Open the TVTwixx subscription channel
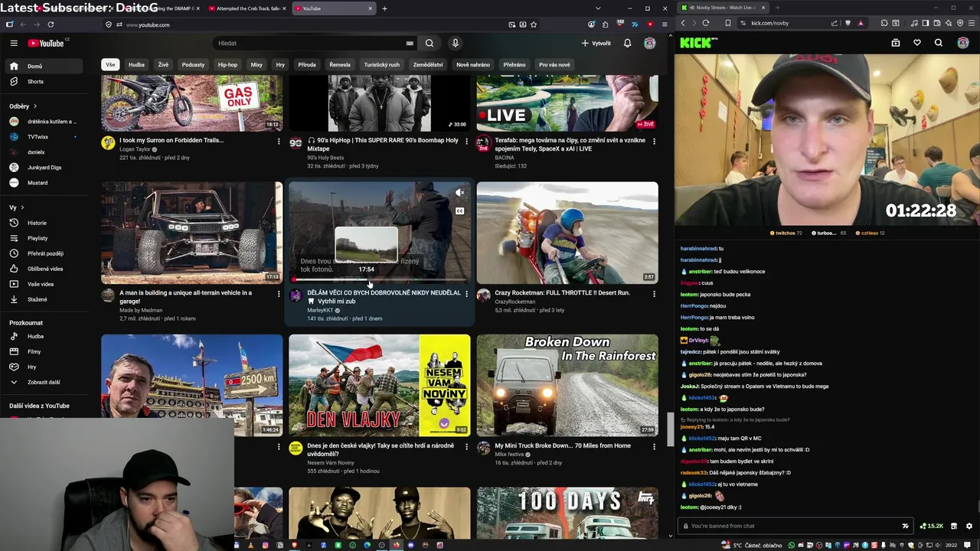Viewport: 980px width, 551px height. (44, 137)
